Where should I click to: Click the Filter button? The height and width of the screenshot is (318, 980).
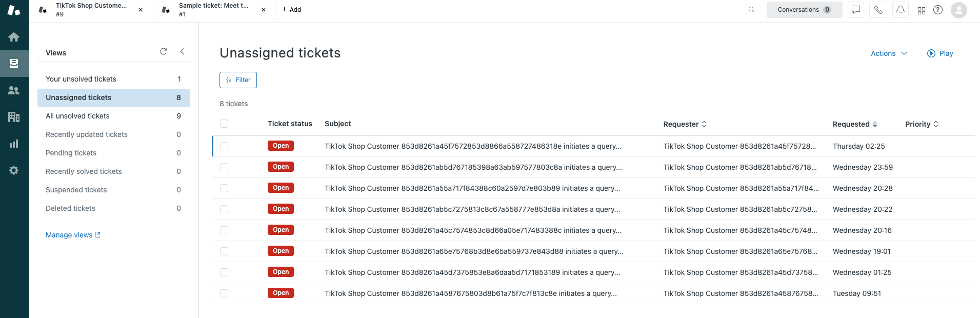coord(238,80)
